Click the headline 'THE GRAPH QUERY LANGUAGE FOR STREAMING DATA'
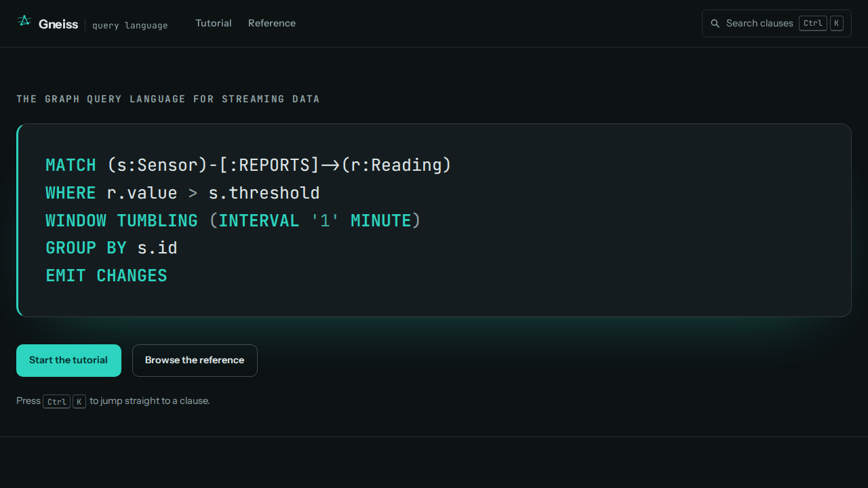868x488 pixels. coord(168,99)
